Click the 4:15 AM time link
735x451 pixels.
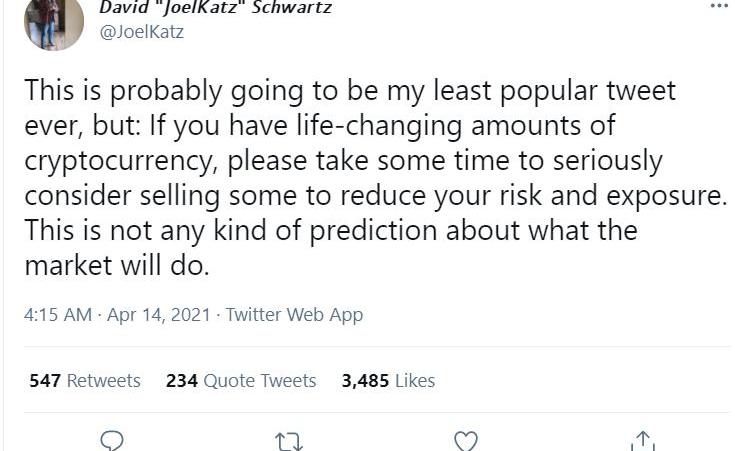tap(57, 315)
